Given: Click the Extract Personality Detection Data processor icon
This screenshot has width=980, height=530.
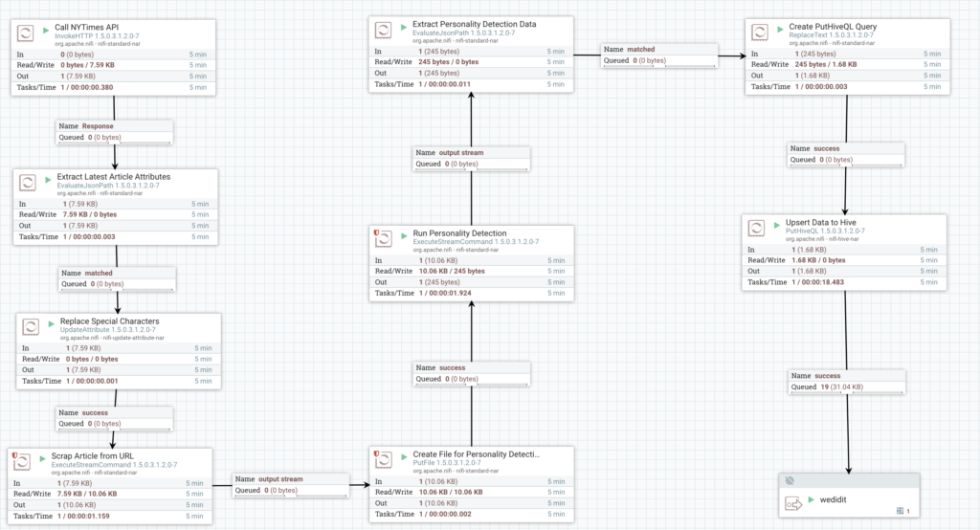Looking at the screenshot, I should 383,30.
